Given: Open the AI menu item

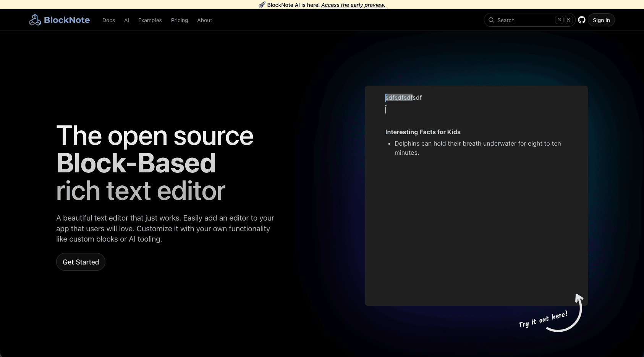Looking at the screenshot, I should (126, 20).
